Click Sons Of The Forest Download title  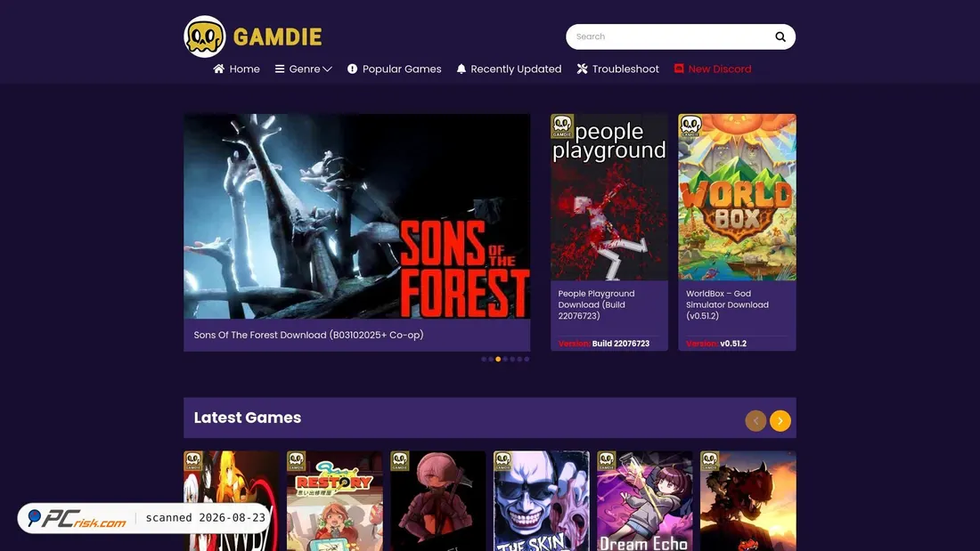pos(309,335)
